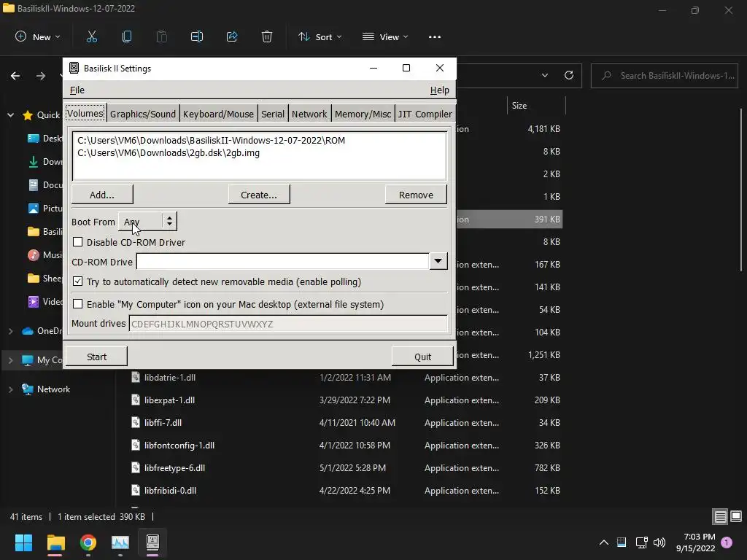Screen dimensions: 747x560
Task: Expand the Network tree node
Action: pyautogui.click(x=10, y=389)
